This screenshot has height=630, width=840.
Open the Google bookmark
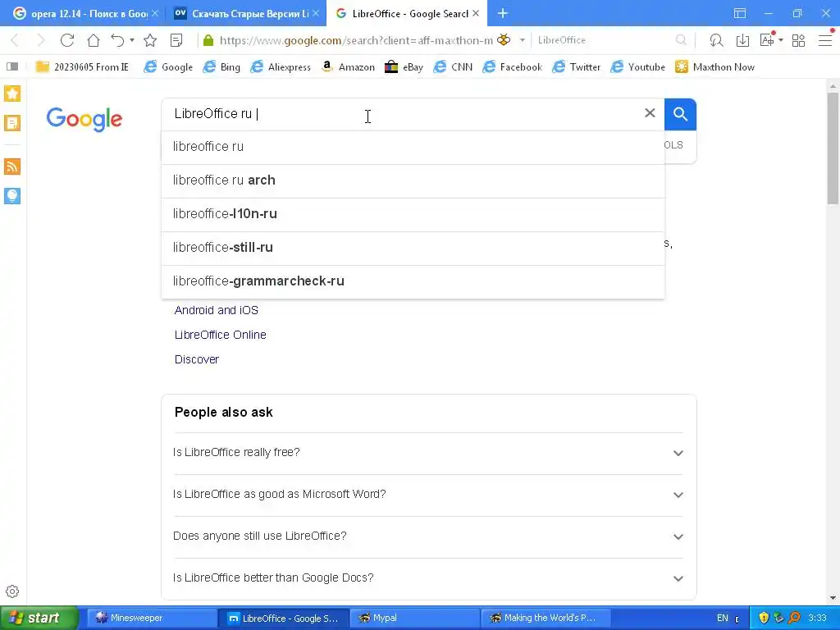click(168, 67)
